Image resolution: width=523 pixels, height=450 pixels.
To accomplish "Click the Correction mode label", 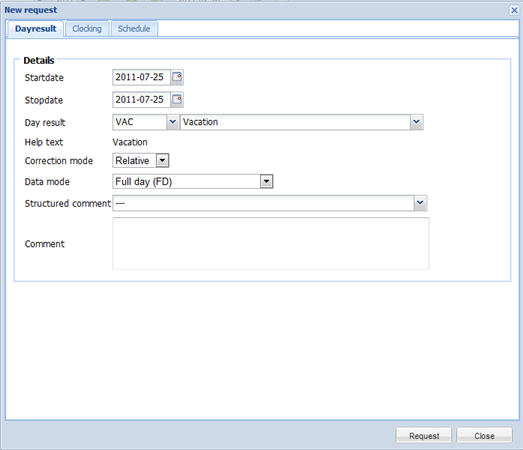I will pos(59,161).
